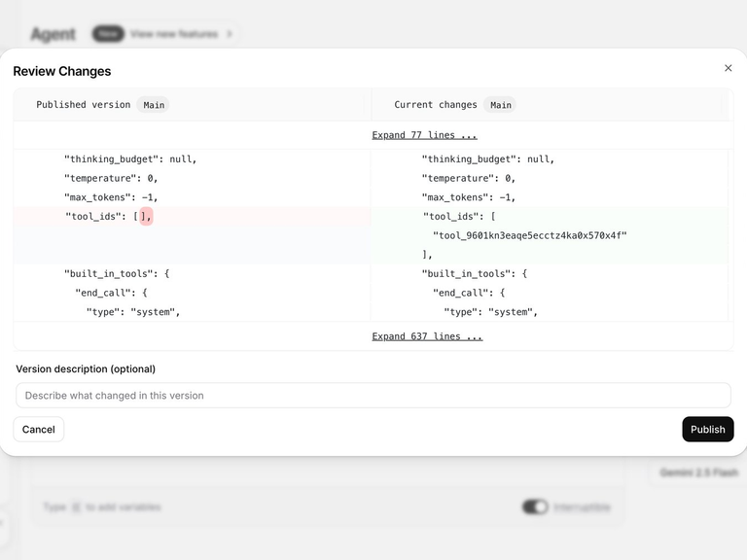Click the Current changes column header

436,105
